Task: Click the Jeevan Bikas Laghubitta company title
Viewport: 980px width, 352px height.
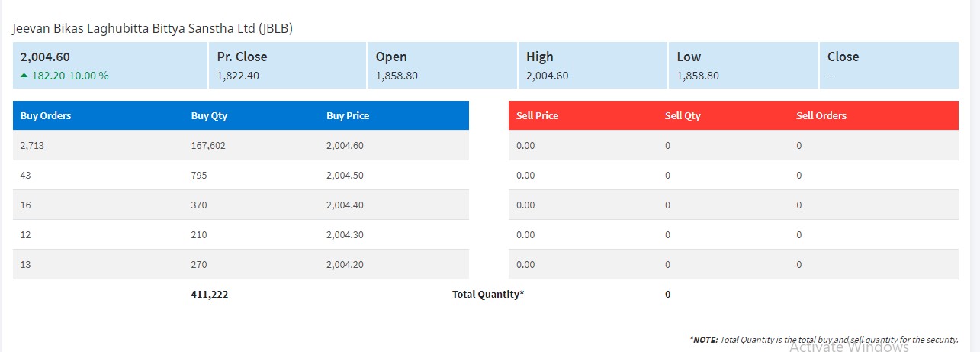Action: (x=153, y=28)
